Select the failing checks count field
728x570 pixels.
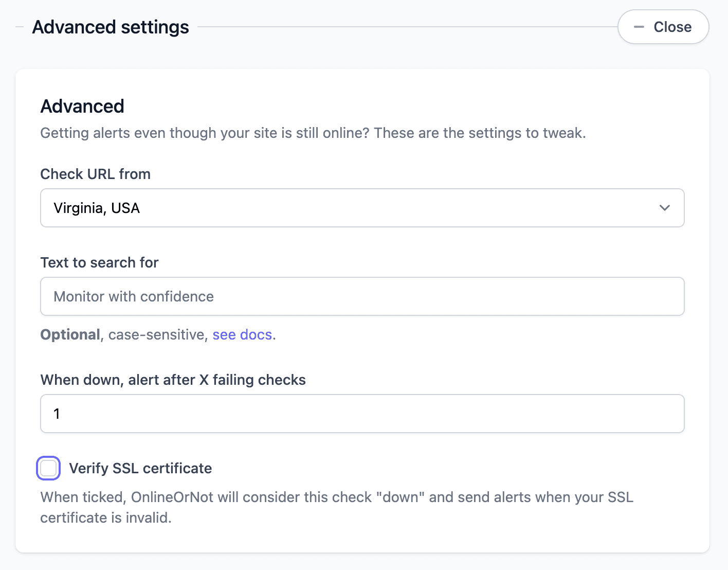pos(362,414)
